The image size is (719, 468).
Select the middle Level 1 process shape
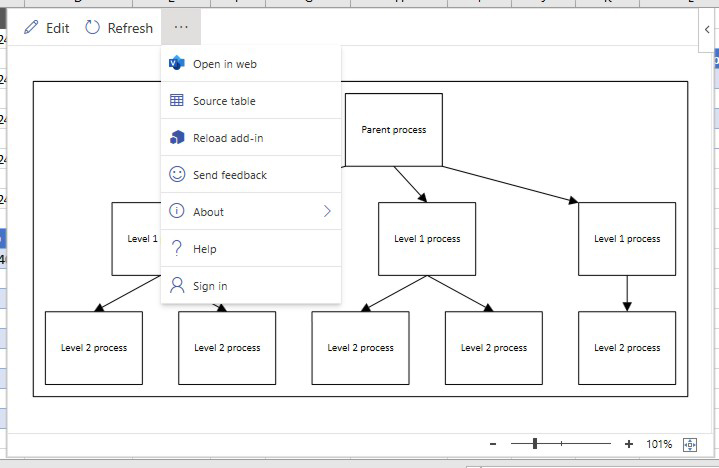tap(427, 239)
